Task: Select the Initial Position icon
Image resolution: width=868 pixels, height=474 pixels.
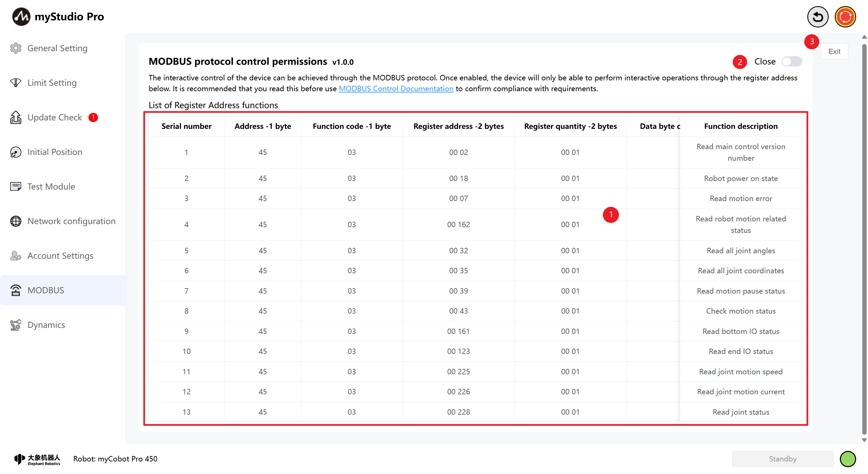Action: point(16,152)
